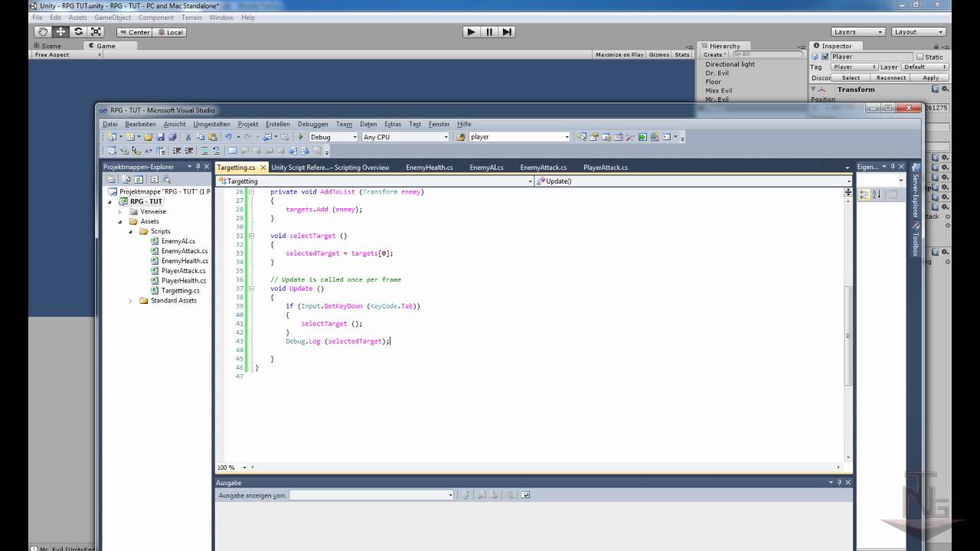Collapse the Scripts folder
Viewport: 980px width, 551px height.
(x=130, y=231)
